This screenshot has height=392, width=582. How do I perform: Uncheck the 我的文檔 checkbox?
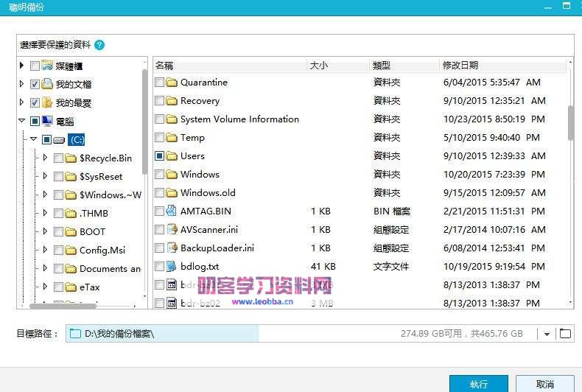(35, 84)
